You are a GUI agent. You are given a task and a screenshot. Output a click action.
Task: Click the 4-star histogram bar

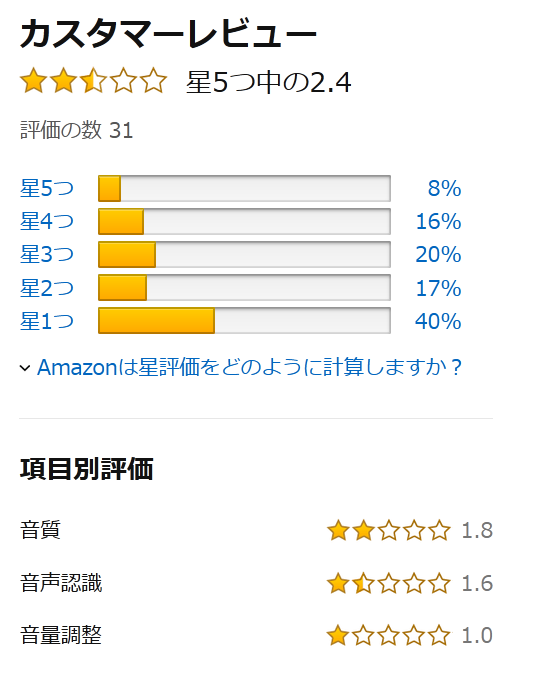coord(244,222)
